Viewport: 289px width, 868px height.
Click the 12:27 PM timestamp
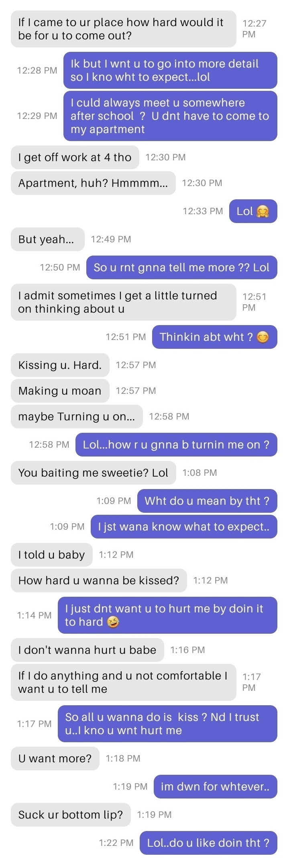tap(254, 29)
